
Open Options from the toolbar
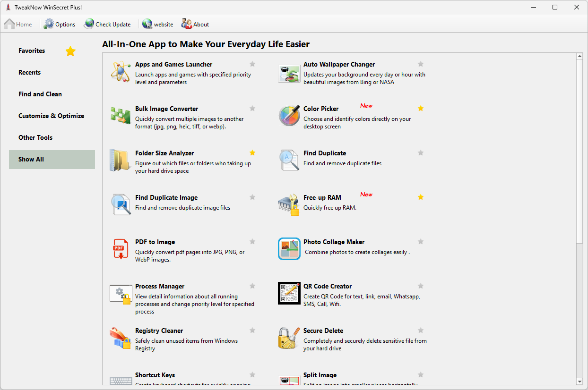[x=60, y=24]
